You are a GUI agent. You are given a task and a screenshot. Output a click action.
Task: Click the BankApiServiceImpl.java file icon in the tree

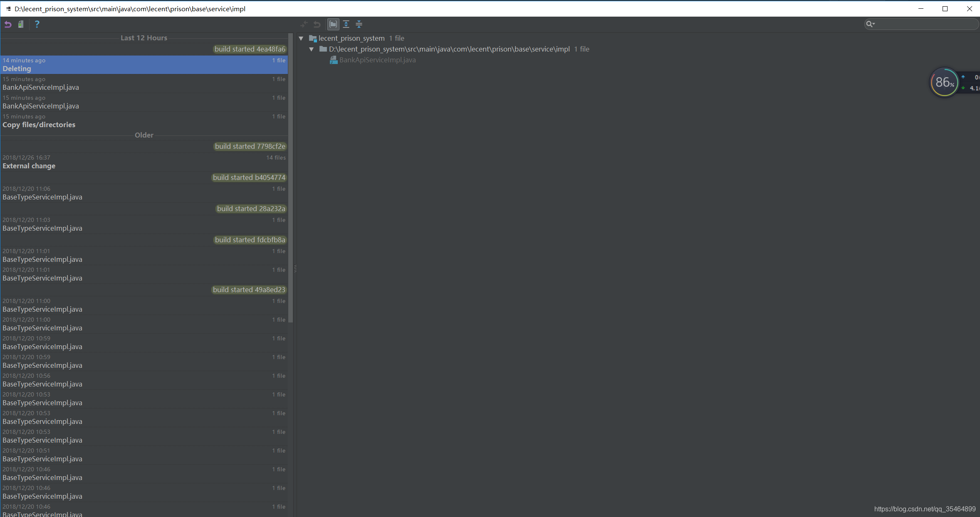click(334, 60)
